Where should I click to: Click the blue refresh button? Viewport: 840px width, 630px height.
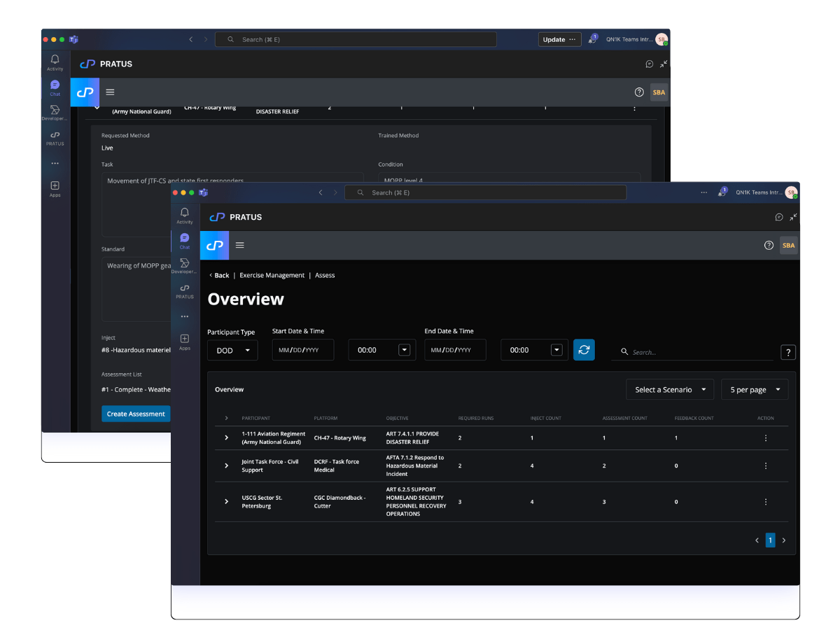(584, 349)
